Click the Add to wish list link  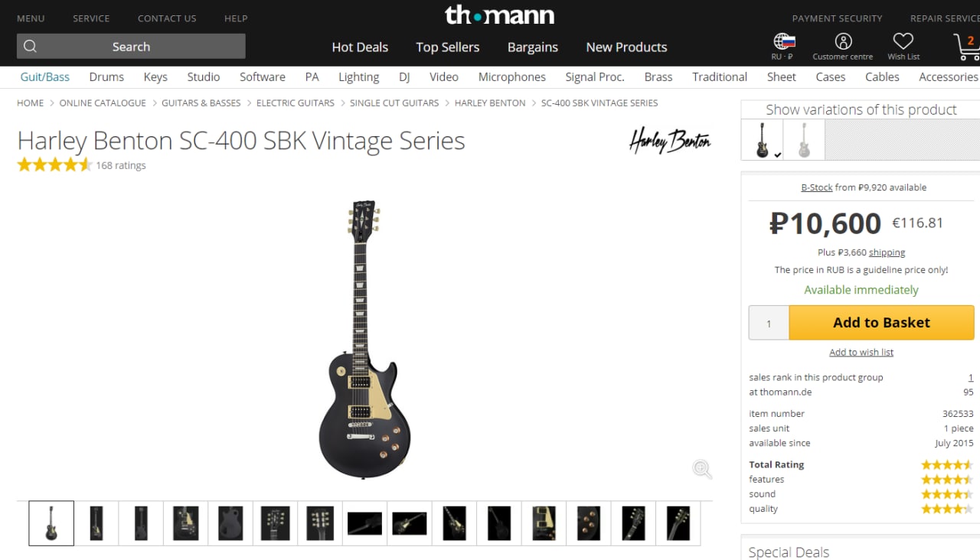(861, 352)
